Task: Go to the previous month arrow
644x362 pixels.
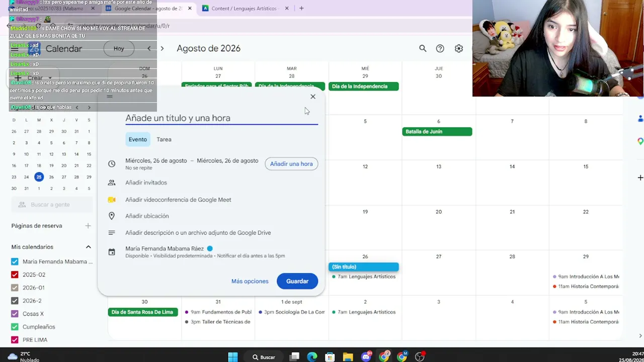Action: 149,48
